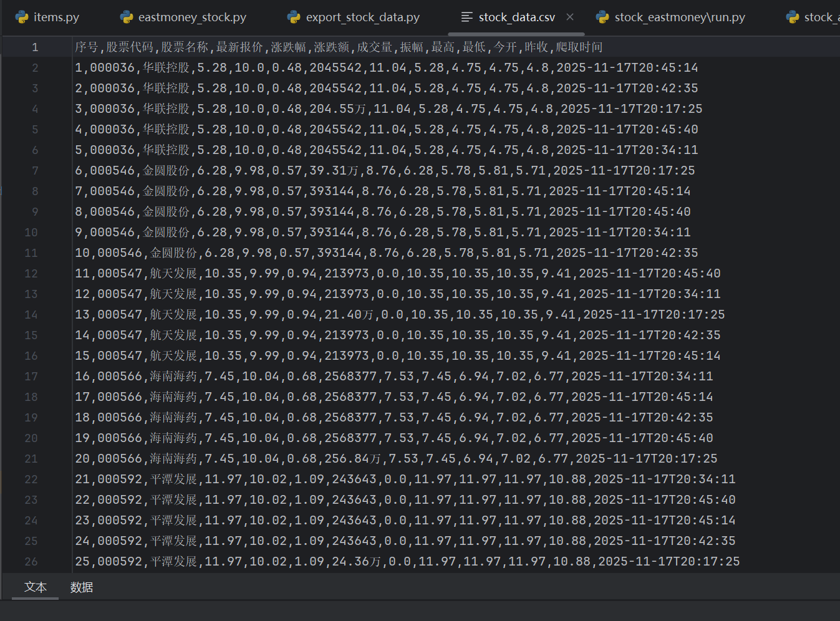Select the stock_data.csv tab

click(516, 17)
